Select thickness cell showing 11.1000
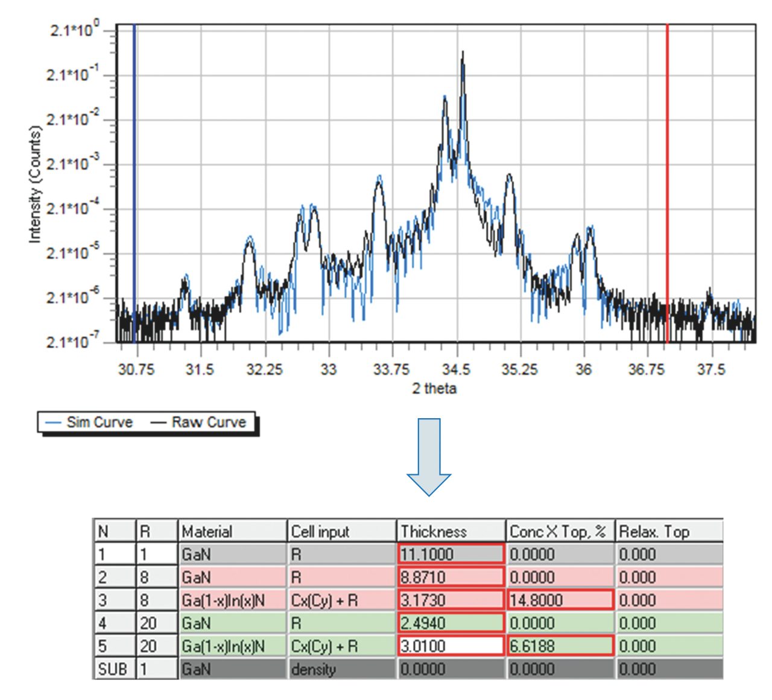772x700 pixels. point(451,554)
